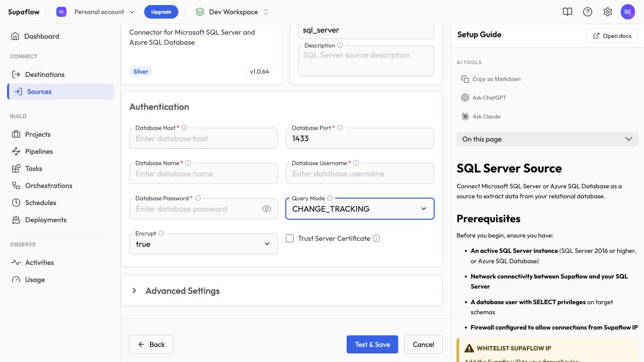Open the documentation book icon in header

coord(568,12)
